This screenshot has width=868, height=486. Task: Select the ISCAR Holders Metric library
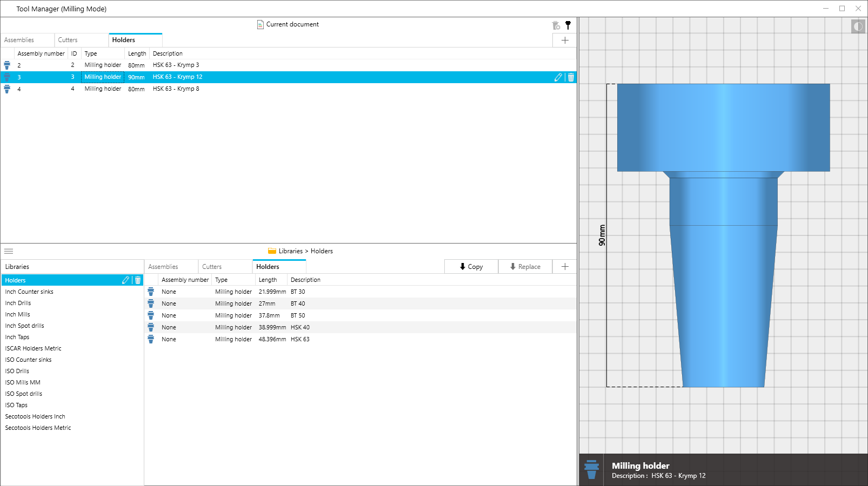coord(34,348)
